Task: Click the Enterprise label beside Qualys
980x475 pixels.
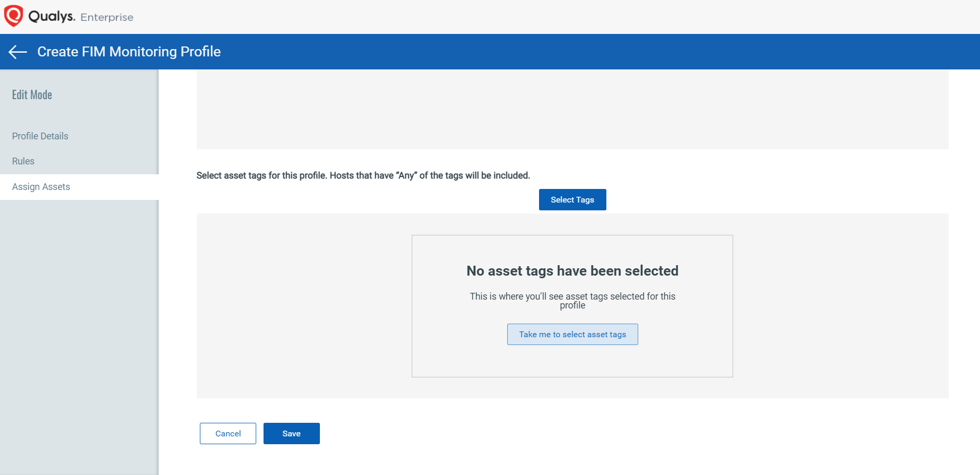Action: point(107,17)
